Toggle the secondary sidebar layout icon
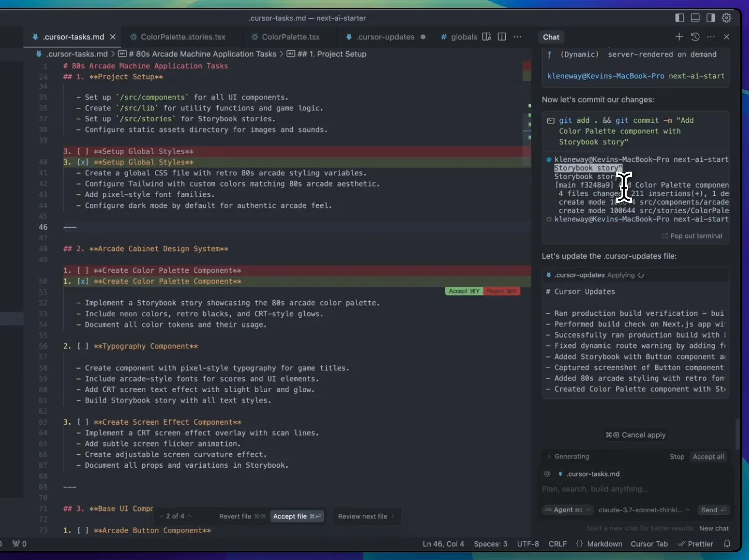 (711, 18)
